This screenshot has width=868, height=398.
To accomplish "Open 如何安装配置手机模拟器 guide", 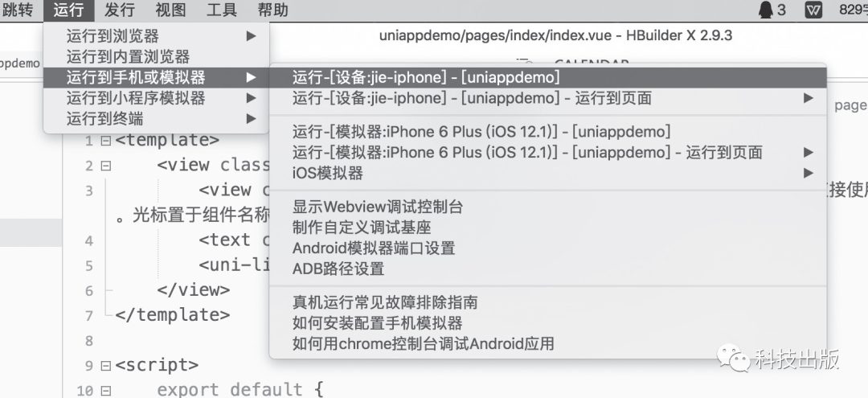I will coord(548,323).
